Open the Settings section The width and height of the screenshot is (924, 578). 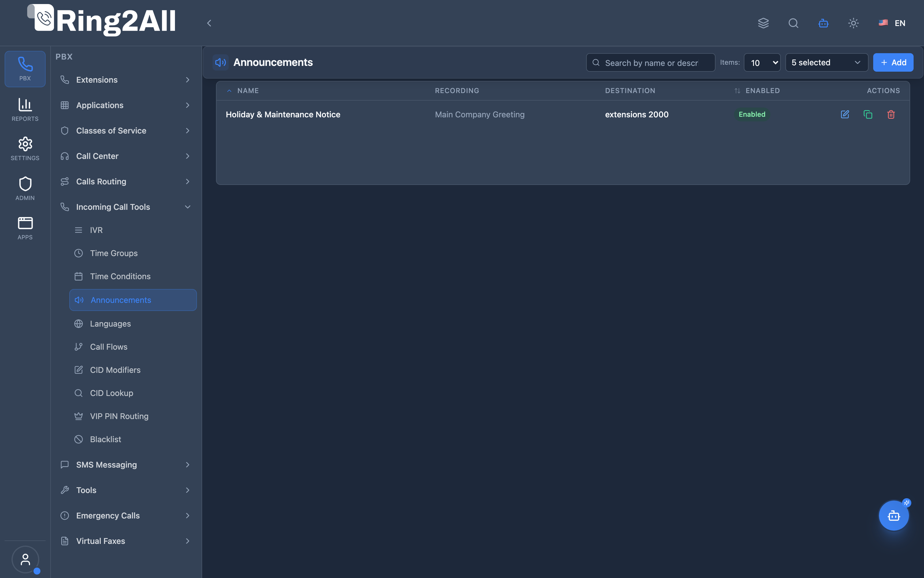tap(25, 149)
